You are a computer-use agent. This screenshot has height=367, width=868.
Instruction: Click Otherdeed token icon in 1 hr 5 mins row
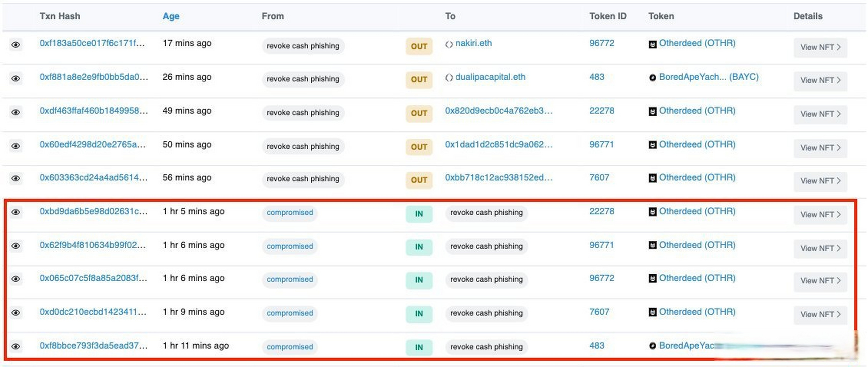click(652, 211)
